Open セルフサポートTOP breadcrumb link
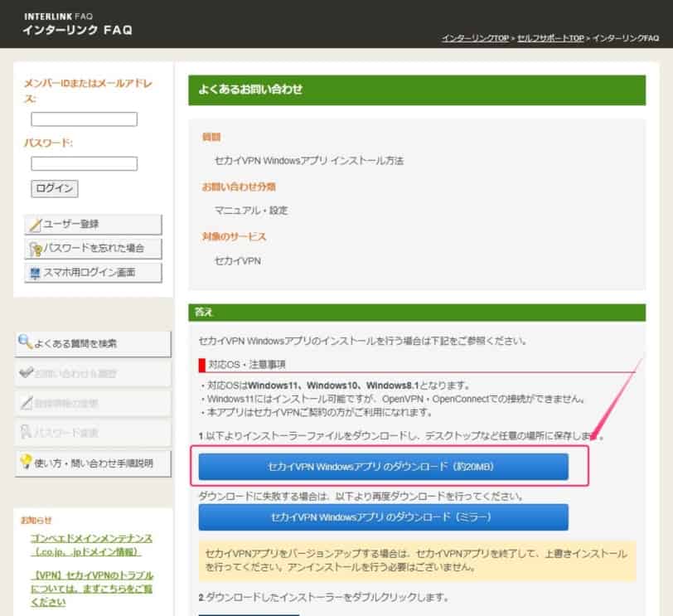 (550, 38)
